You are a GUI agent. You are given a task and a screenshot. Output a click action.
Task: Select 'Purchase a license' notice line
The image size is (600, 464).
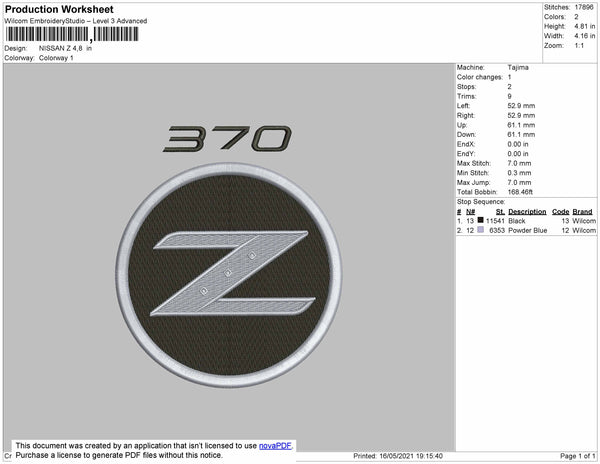click(x=119, y=455)
